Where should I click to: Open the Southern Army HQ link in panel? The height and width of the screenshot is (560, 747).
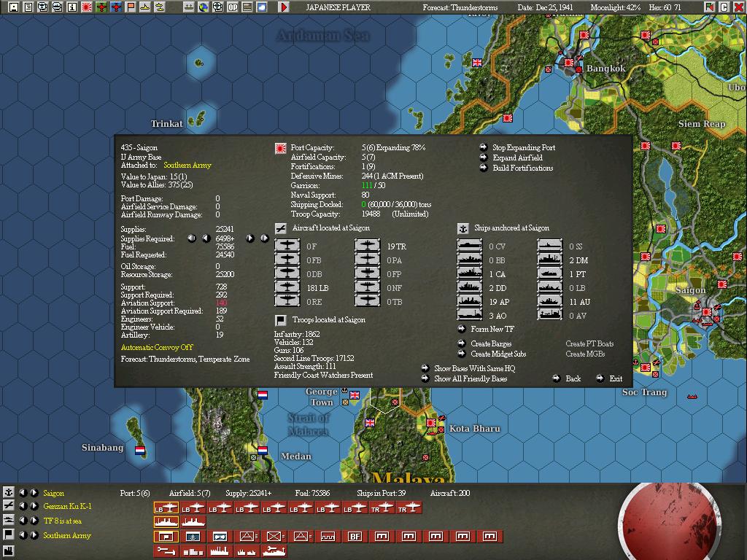coord(187,166)
